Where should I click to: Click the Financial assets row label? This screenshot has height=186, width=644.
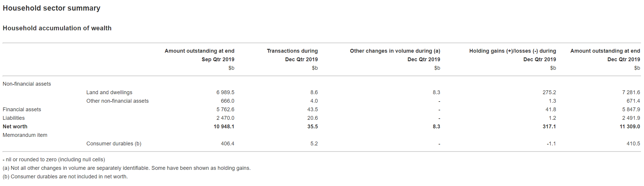click(x=22, y=109)
